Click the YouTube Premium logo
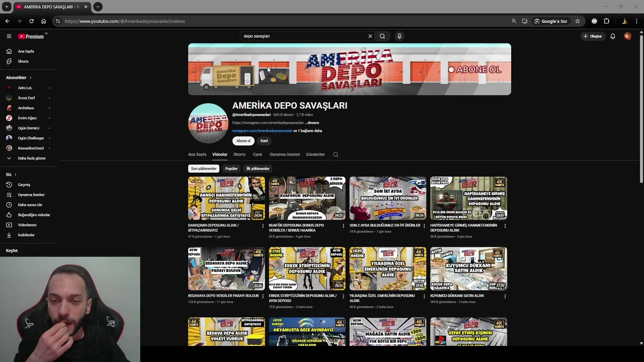 (32, 36)
